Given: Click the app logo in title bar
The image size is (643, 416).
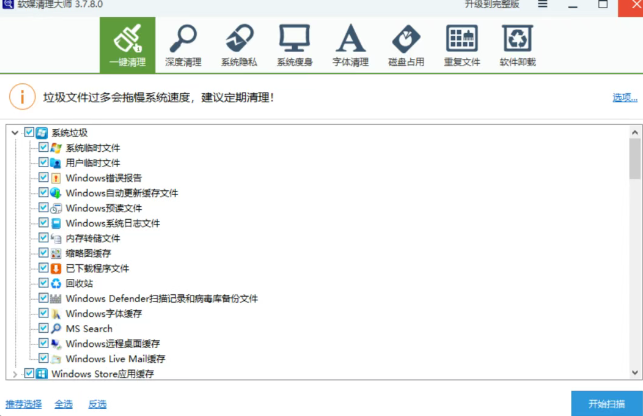Looking at the screenshot, I should [x=8, y=4].
